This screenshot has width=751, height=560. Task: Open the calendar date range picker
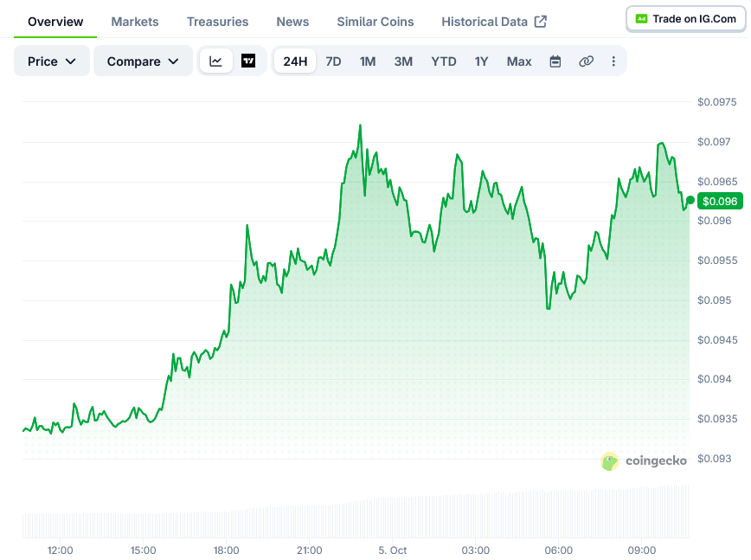(x=555, y=61)
